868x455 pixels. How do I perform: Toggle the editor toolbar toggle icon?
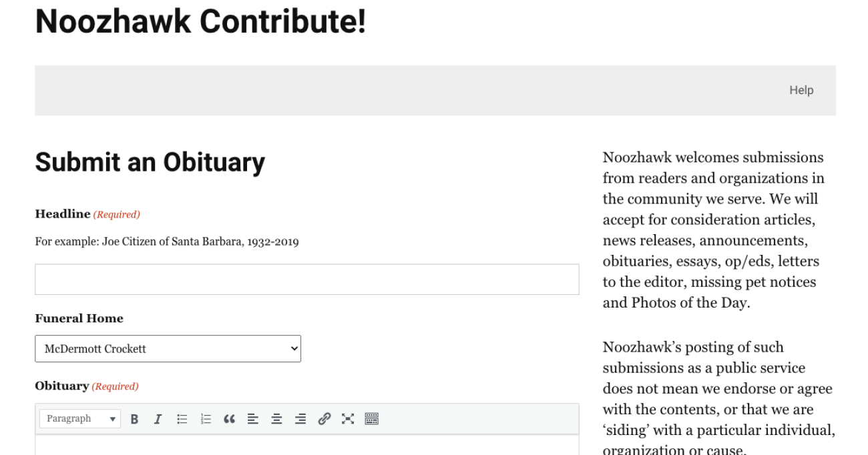[372, 419]
